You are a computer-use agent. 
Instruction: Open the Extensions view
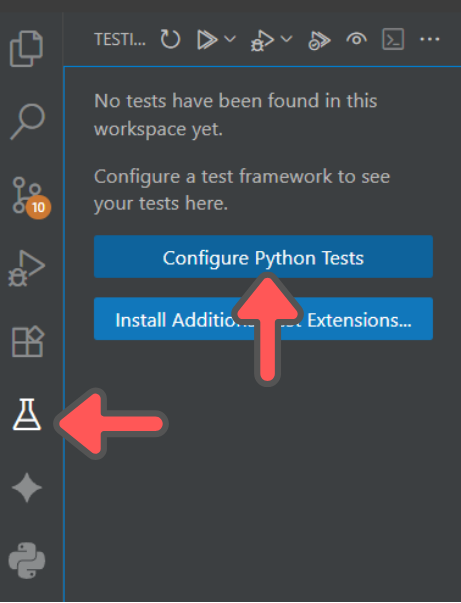28,341
